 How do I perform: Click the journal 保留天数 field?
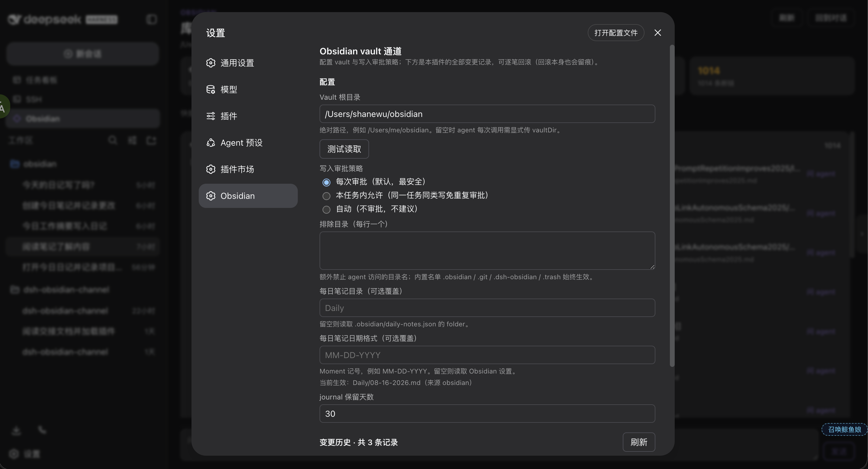[x=487, y=414]
